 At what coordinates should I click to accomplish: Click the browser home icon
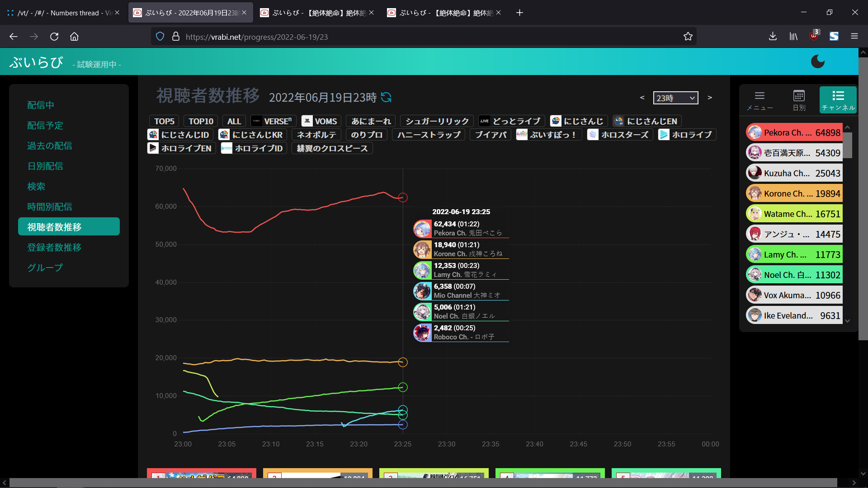[74, 37]
